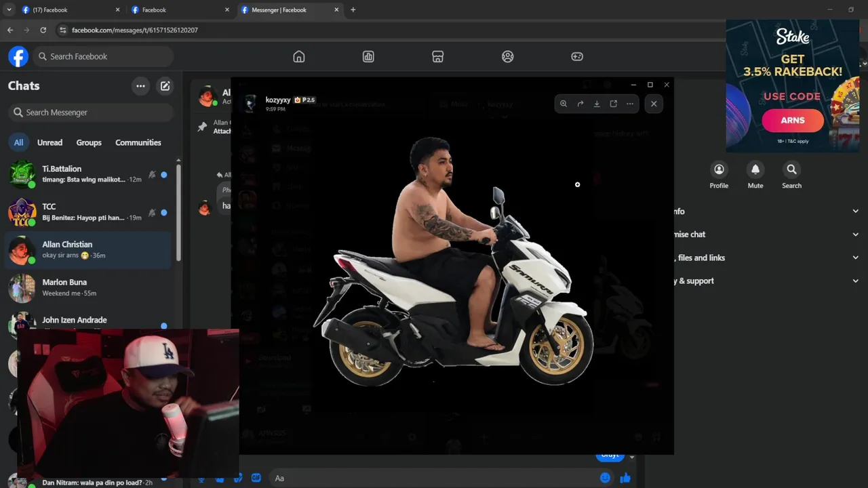
Task: Open the tab search dropdown arrow
Action: pyautogui.click(x=9, y=9)
